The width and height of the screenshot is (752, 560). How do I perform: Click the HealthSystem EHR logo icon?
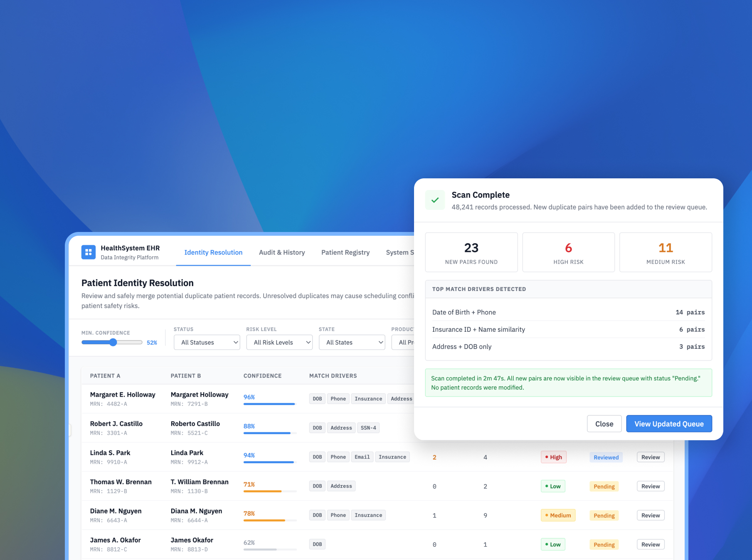coord(88,252)
